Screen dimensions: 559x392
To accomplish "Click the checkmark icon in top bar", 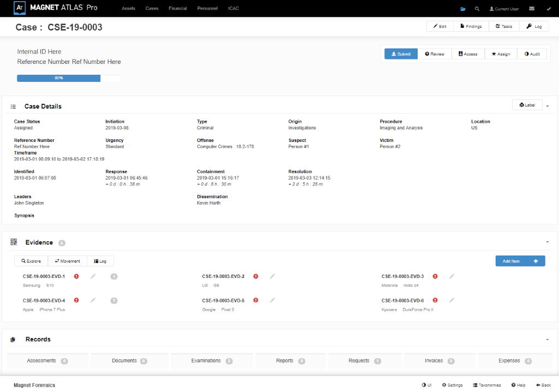I will click(x=549, y=9).
